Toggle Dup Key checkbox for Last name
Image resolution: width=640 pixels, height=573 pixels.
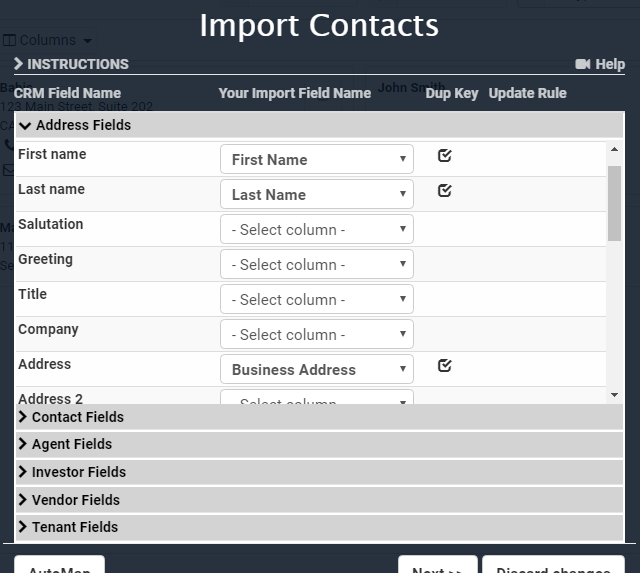pos(445,190)
